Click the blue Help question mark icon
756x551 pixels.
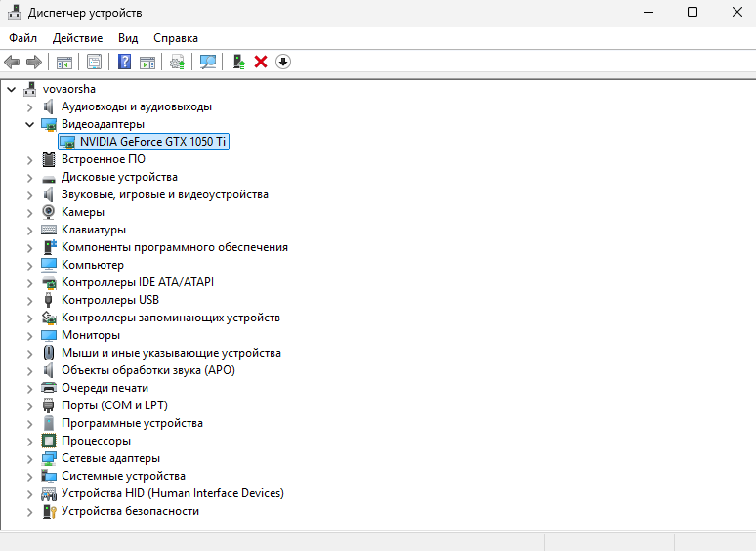124,62
